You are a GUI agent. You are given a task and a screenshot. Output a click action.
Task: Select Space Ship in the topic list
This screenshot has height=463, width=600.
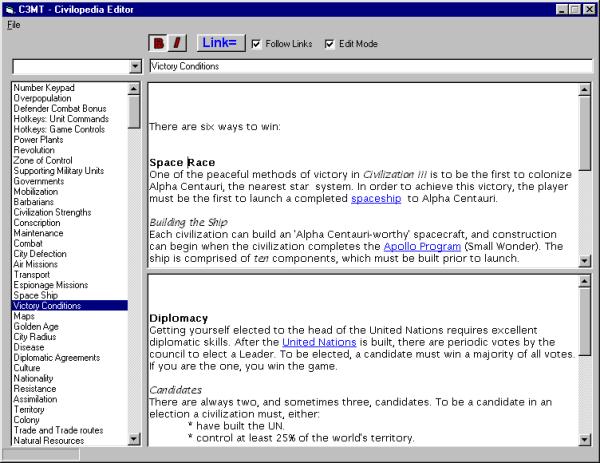tap(35, 296)
